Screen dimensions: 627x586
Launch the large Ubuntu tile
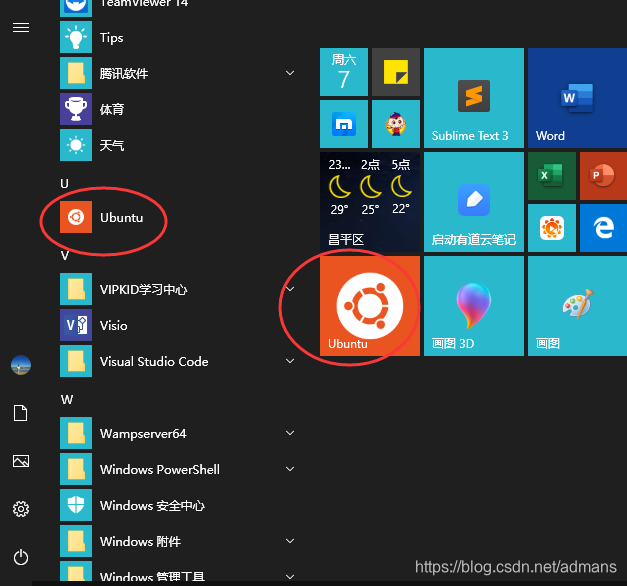tap(370, 306)
